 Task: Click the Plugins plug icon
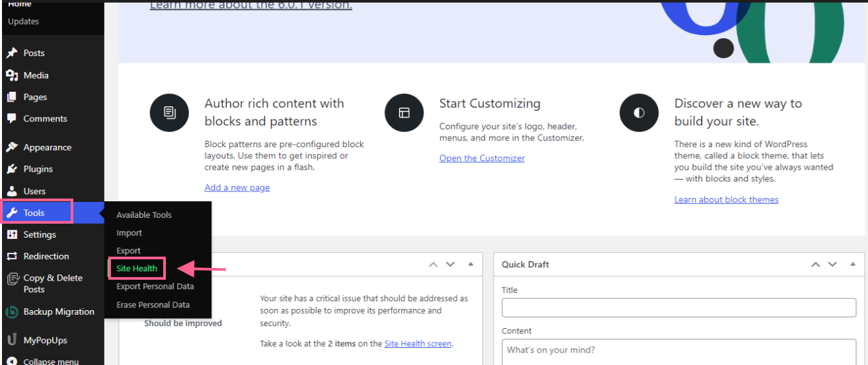[12, 169]
